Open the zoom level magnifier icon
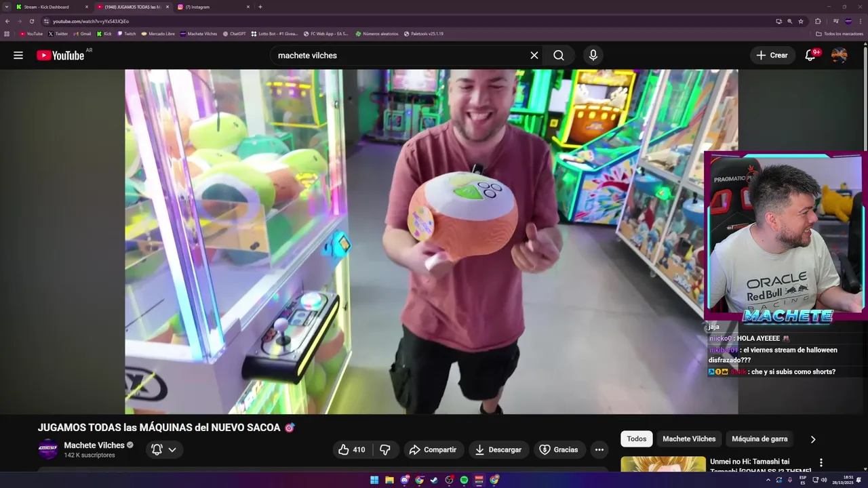 [789, 21]
